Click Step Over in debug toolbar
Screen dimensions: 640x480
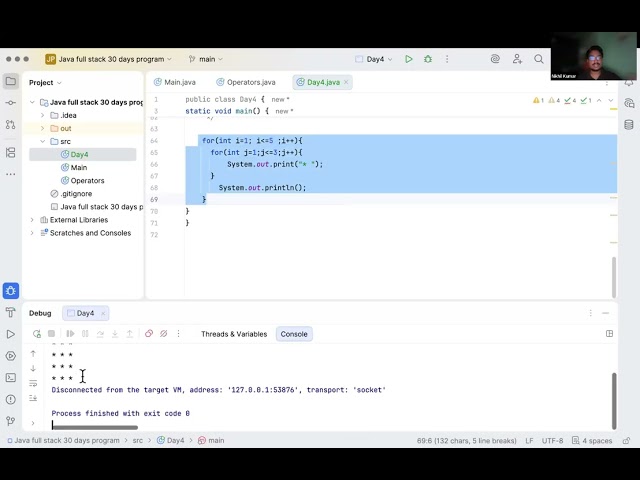click(100, 334)
